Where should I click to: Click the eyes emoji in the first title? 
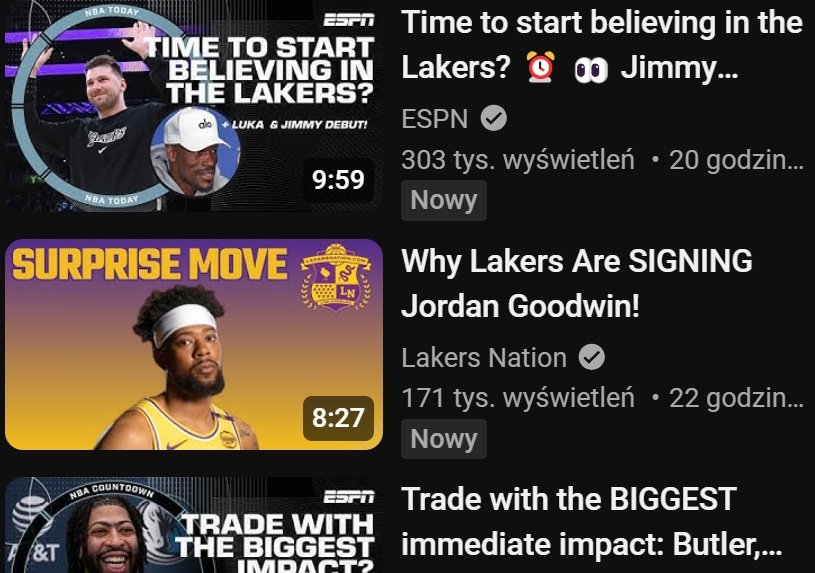[591, 69]
